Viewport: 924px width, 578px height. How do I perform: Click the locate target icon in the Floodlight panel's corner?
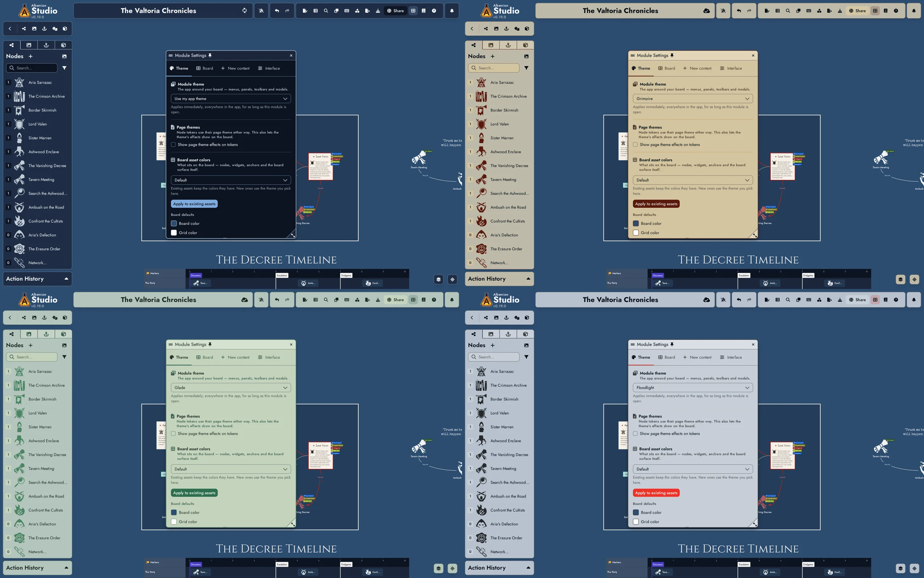(x=915, y=569)
